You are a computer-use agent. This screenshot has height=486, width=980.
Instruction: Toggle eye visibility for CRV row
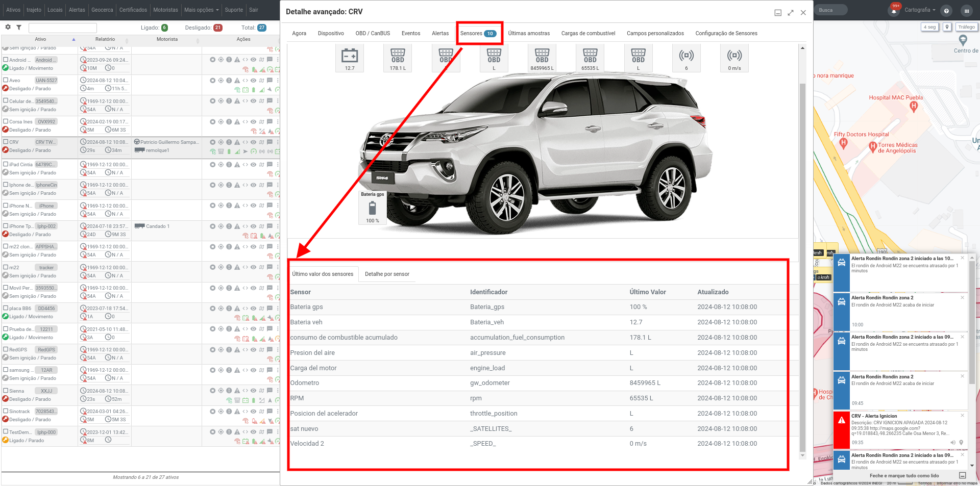[x=254, y=142]
